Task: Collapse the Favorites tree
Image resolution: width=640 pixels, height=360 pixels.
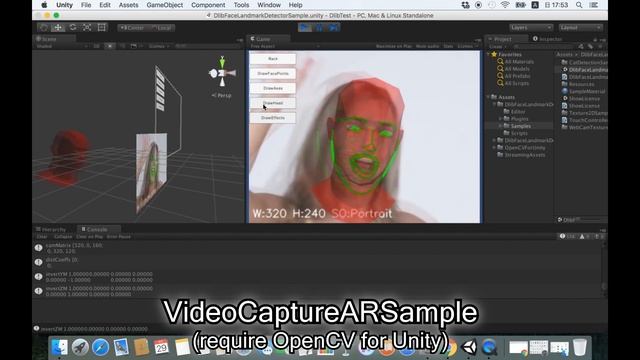Action: pos(488,54)
